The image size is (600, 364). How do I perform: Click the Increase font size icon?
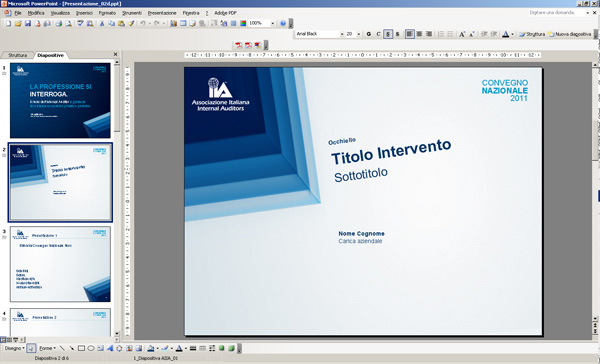click(462, 34)
